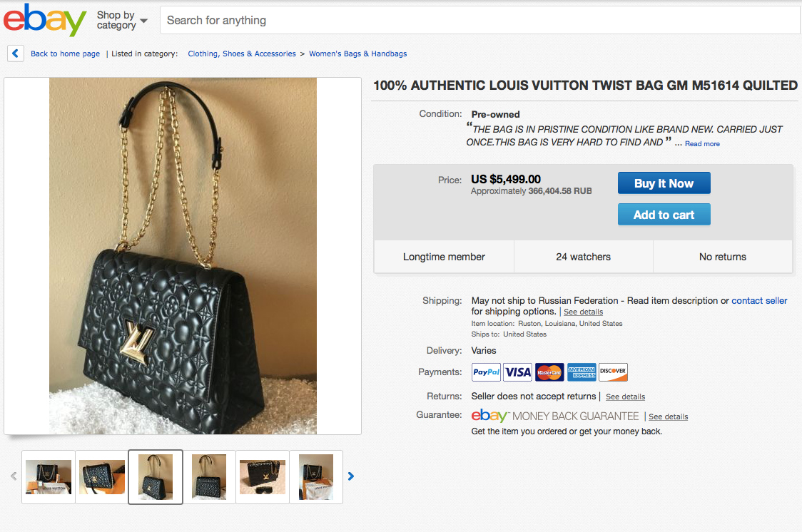This screenshot has width=802, height=532.
Task: Click the American Express icon
Action: click(582, 372)
